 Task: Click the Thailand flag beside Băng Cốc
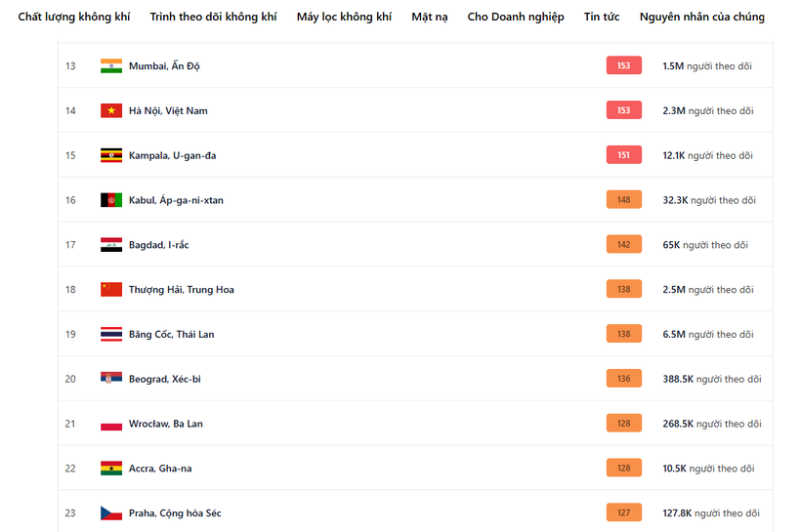point(110,335)
